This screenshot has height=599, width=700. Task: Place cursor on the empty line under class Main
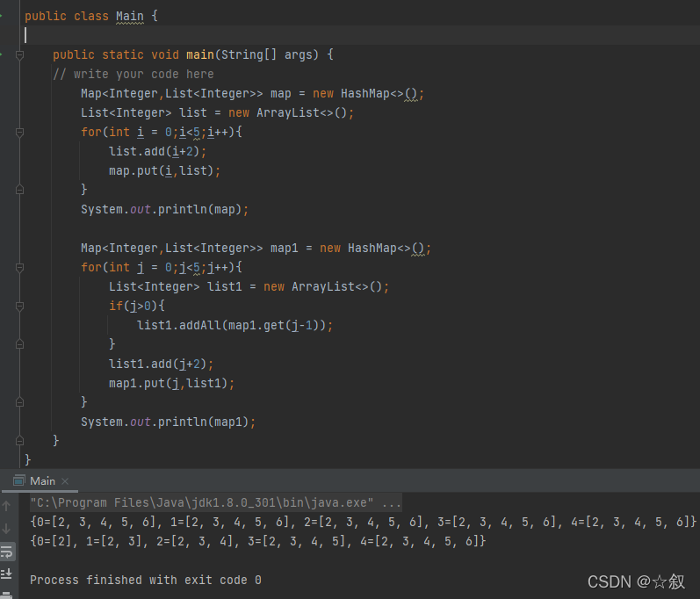362,35
